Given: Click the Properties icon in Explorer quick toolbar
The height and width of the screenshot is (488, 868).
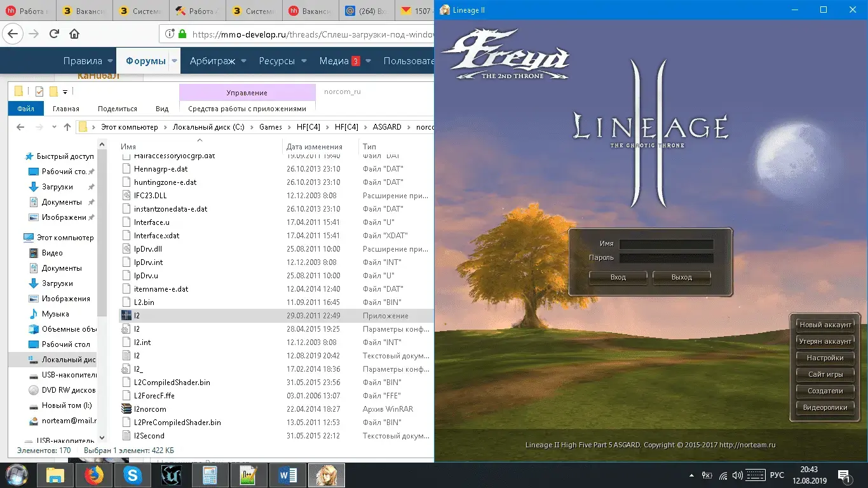Looking at the screenshot, I should (39, 91).
